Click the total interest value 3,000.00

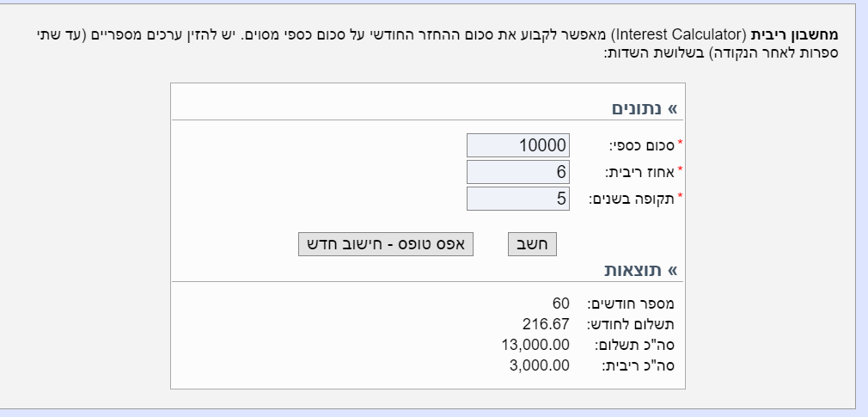click(x=539, y=365)
